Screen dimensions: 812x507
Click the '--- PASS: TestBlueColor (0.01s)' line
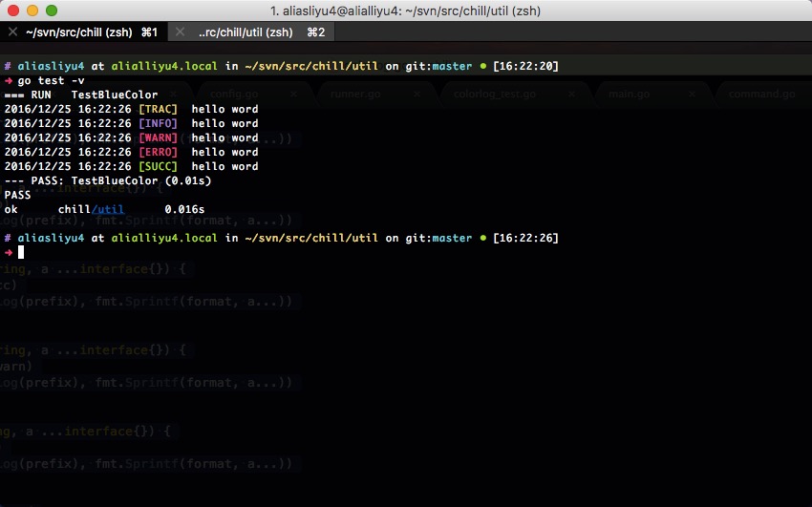coord(108,180)
